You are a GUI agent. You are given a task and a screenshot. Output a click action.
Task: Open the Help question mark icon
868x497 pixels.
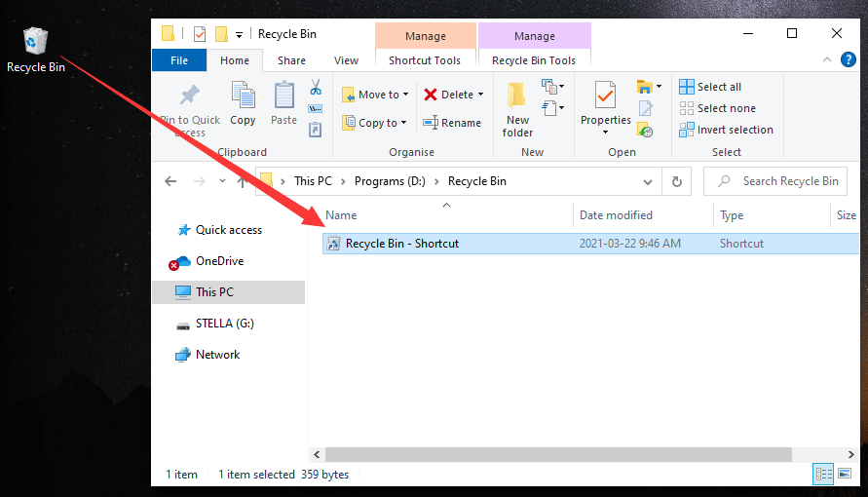pyautogui.click(x=849, y=59)
